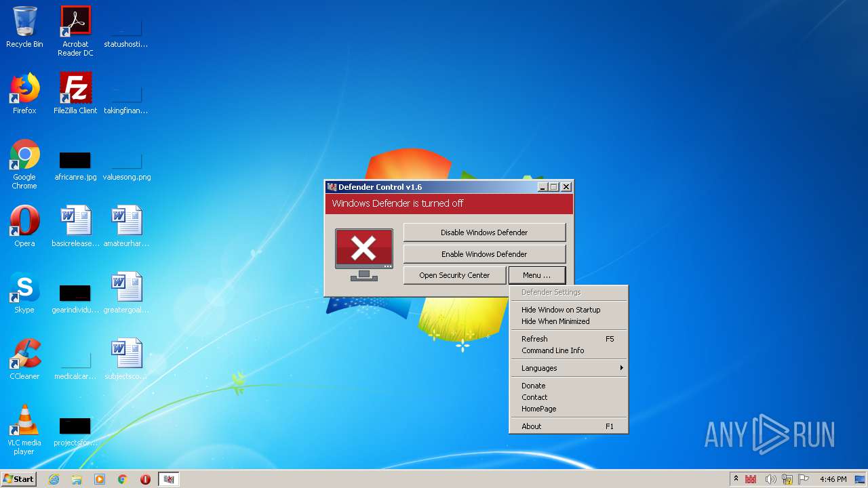Viewport: 868px width, 488px height.
Task: Launch CCleaner desktop shortcut
Action: coord(24,359)
